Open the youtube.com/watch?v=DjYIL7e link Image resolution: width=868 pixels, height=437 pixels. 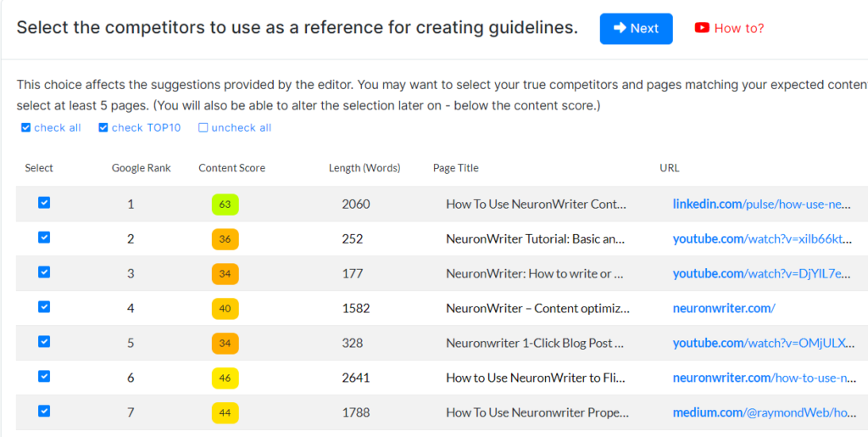761,274
